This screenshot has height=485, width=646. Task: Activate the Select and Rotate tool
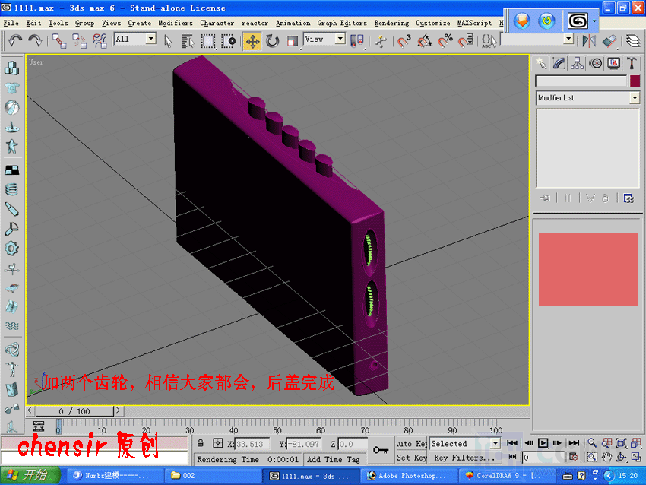[x=272, y=41]
